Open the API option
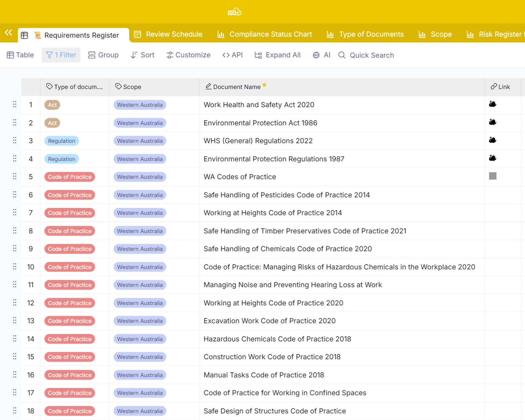This screenshot has width=525, height=420. [x=232, y=55]
